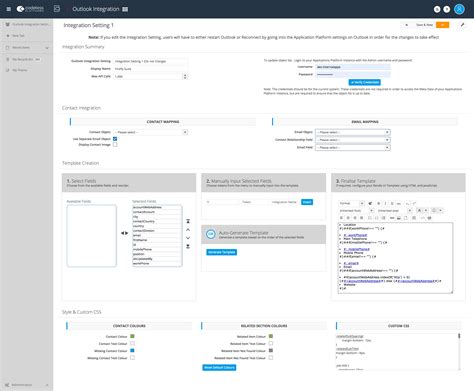Click the Max API Calls stepper arrows

[x=185, y=76]
